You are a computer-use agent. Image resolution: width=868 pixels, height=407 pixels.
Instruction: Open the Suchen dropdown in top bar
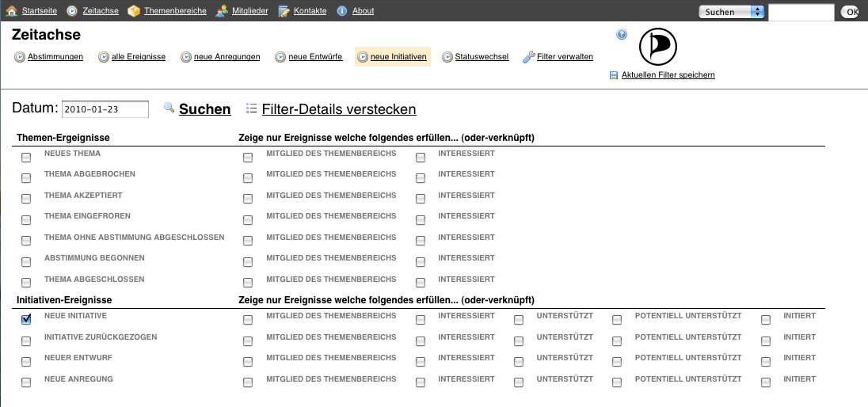[731, 12]
